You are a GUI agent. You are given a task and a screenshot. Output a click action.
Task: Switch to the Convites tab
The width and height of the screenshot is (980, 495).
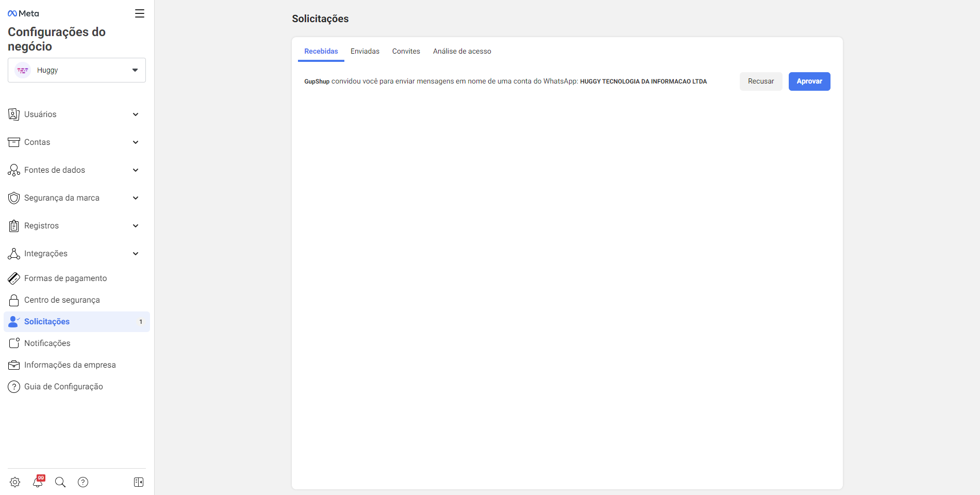click(406, 51)
